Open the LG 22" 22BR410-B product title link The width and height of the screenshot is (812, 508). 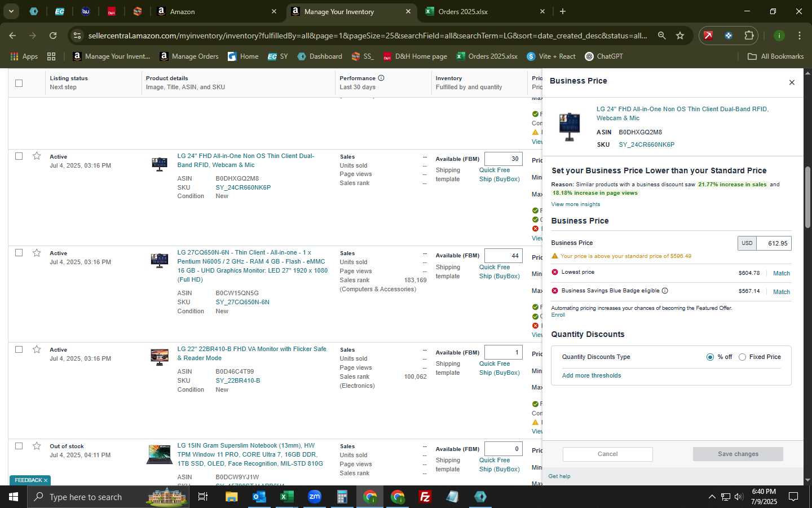[251, 353]
